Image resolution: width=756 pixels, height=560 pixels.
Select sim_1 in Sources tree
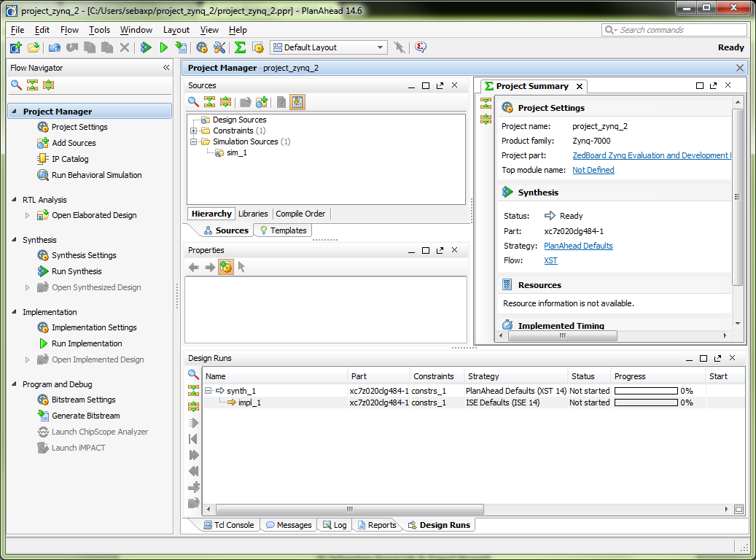(237, 153)
